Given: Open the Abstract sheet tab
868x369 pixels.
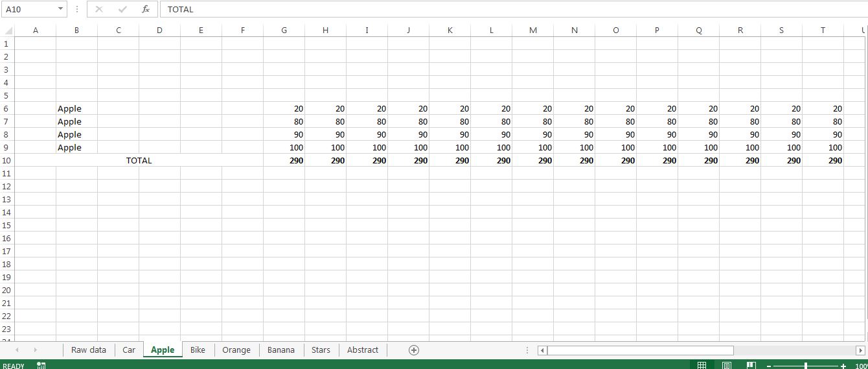Looking at the screenshot, I should 363,350.
